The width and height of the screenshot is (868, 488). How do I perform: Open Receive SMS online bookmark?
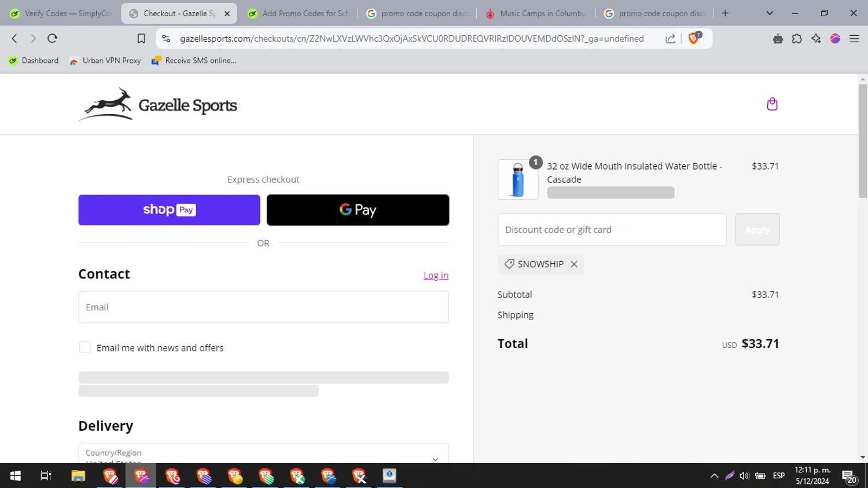(194, 60)
